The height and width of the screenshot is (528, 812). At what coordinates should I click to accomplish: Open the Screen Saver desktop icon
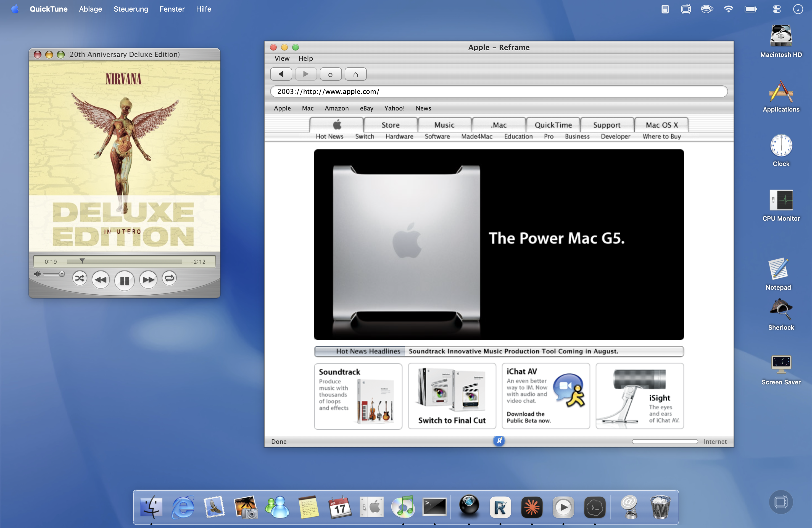tap(781, 370)
